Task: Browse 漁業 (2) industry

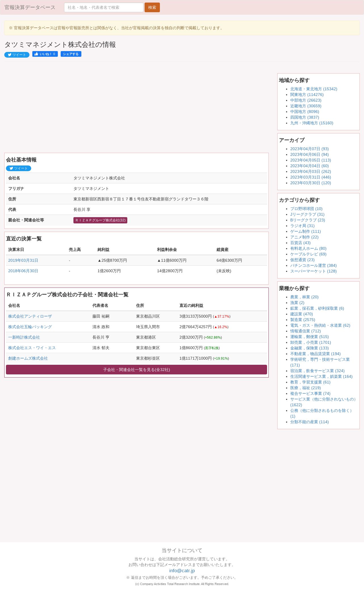Action: [x=297, y=303]
